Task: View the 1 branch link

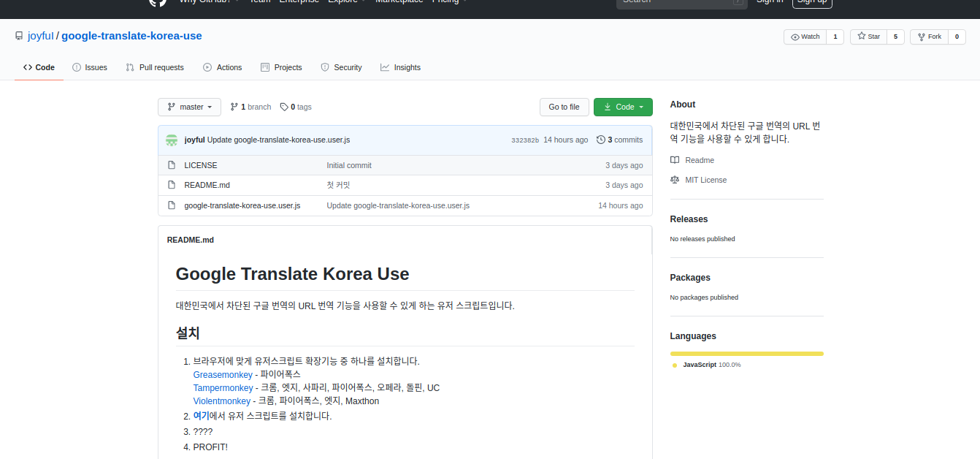Action: pyautogui.click(x=250, y=107)
